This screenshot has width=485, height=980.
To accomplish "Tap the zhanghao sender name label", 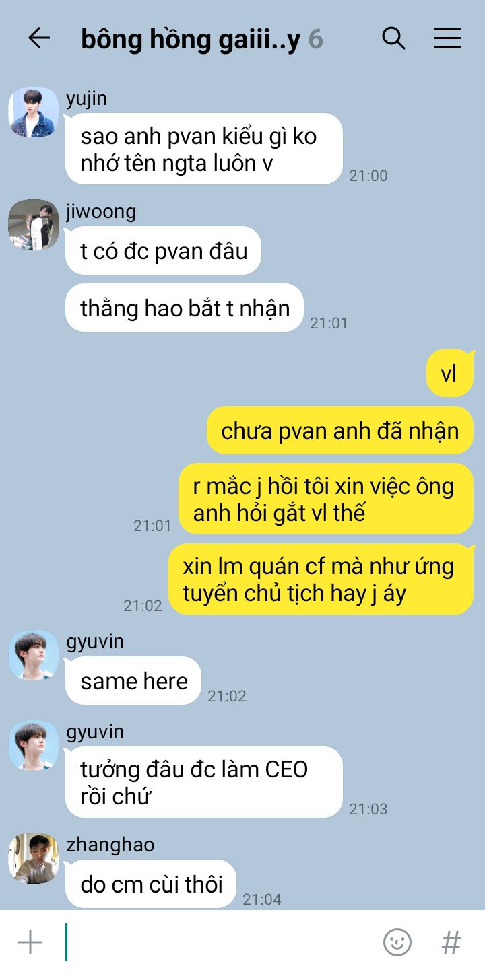I will click(110, 845).
